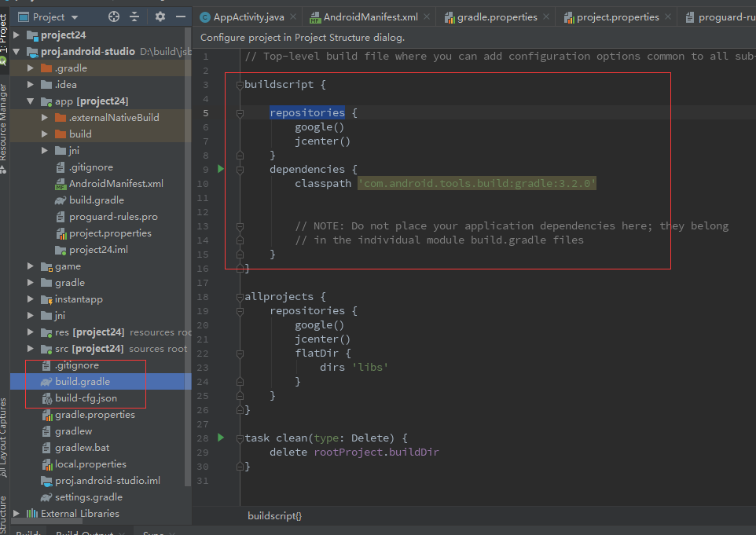Fold the flatDir code block
This screenshot has height=535, width=756.
click(240, 354)
